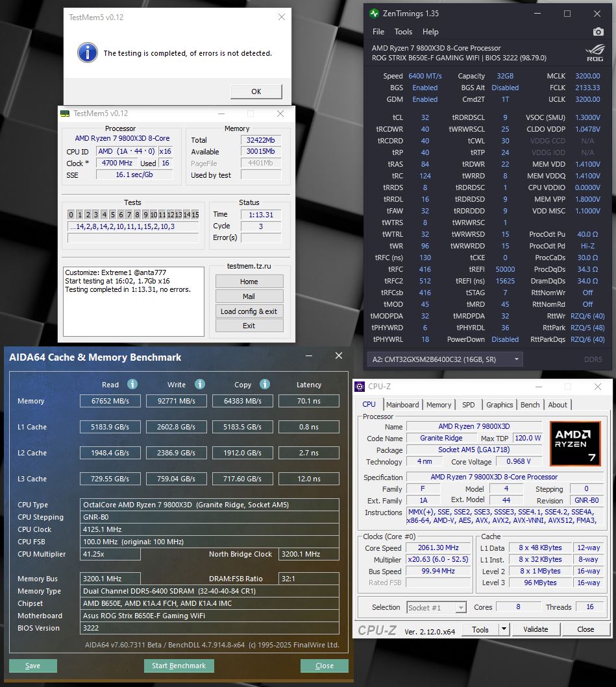The width and height of the screenshot is (616, 687).
Task: Switch to the Graphics tab in CPU-Z
Action: pos(499,405)
